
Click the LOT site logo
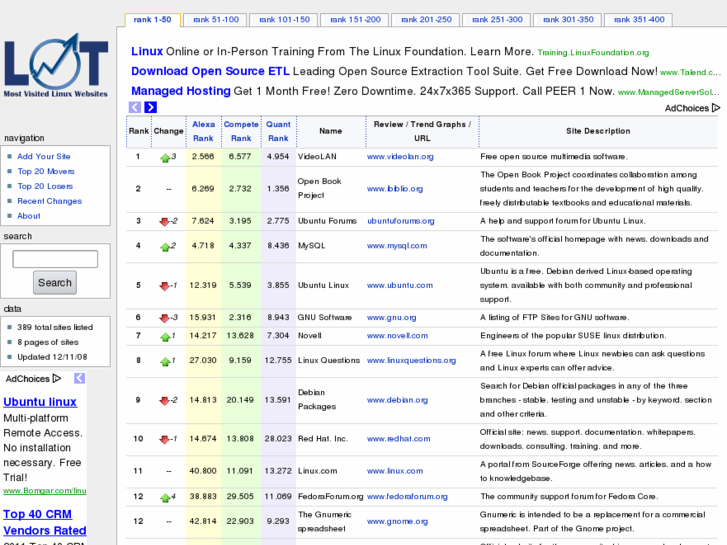click(x=55, y=68)
